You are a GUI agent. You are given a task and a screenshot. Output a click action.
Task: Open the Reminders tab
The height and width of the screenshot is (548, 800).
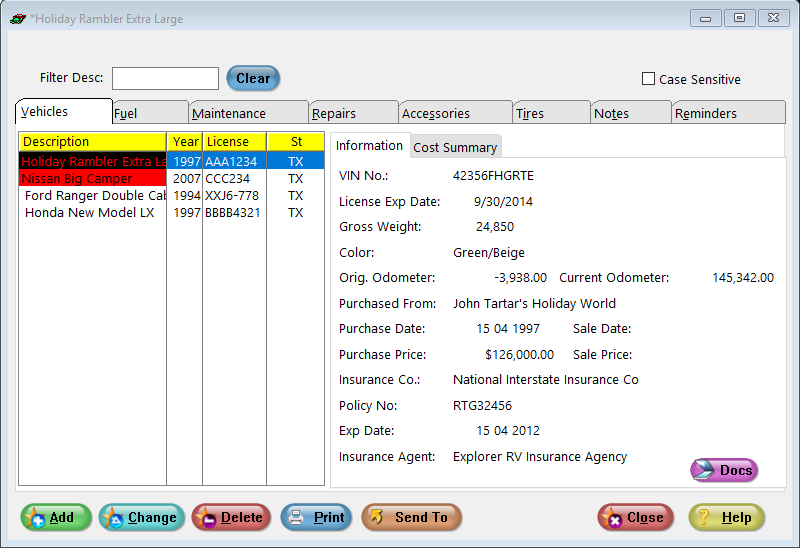(729, 113)
